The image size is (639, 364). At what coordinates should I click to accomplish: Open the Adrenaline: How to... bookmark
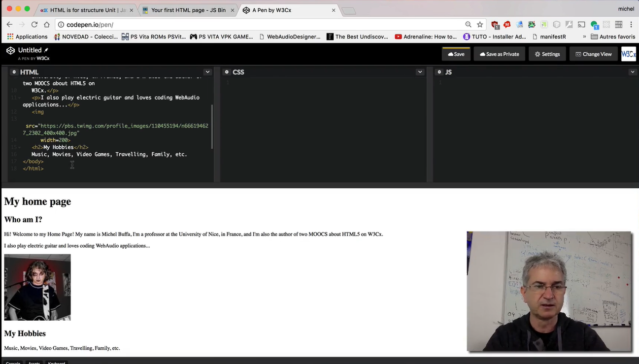coord(426,36)
